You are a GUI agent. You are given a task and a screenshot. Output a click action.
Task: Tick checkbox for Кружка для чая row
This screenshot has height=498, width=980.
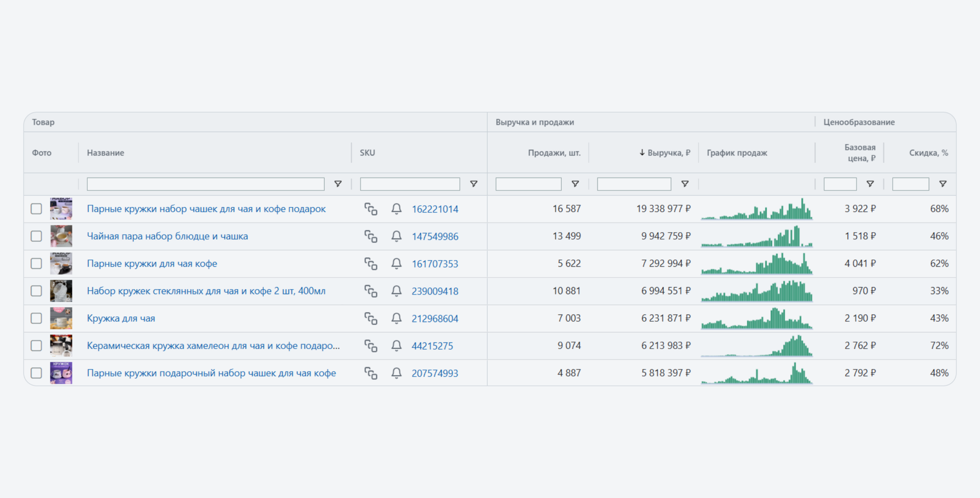coord(37,318)
